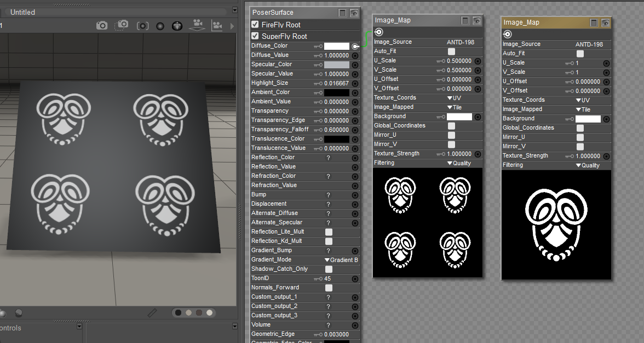The image size is (644, 343).
Task: Click the gray Specular_Color swatch
Action: coord(336,65)
